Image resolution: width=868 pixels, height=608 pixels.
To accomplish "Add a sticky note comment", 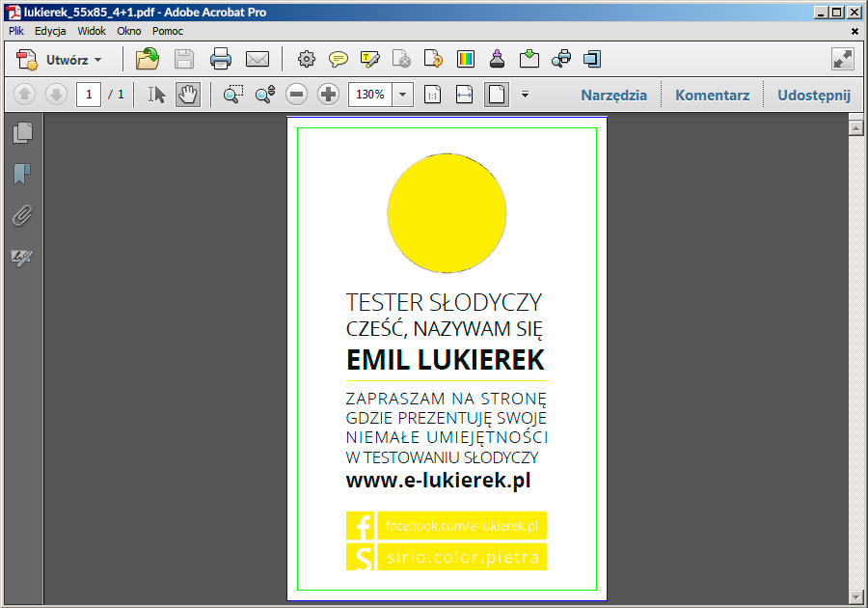I will (338, 60).
